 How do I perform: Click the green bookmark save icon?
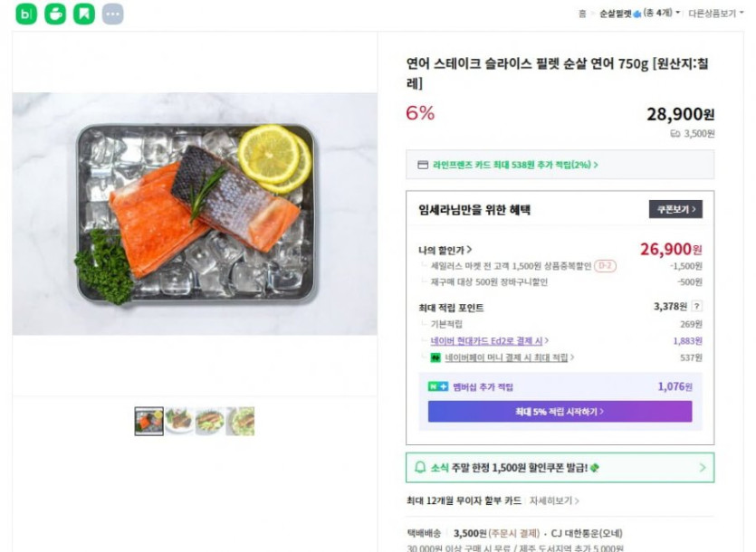click(84, 14)
